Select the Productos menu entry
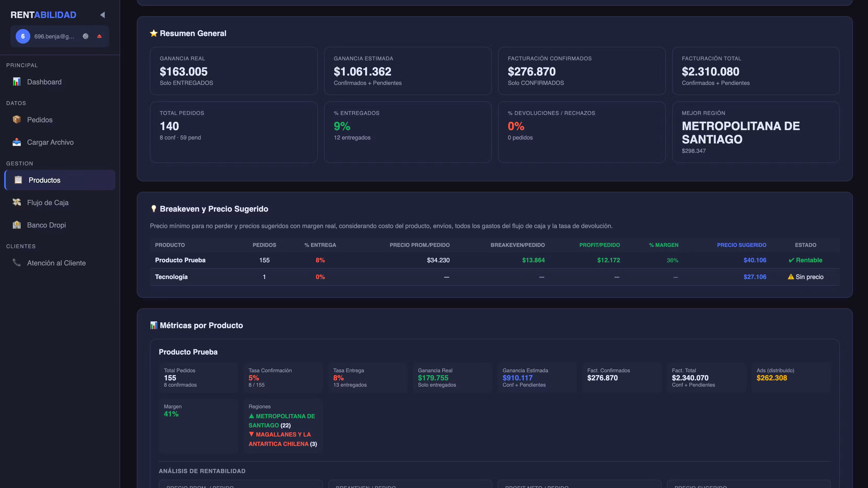The width and height of the screenshot is (868, 488). 60,180
